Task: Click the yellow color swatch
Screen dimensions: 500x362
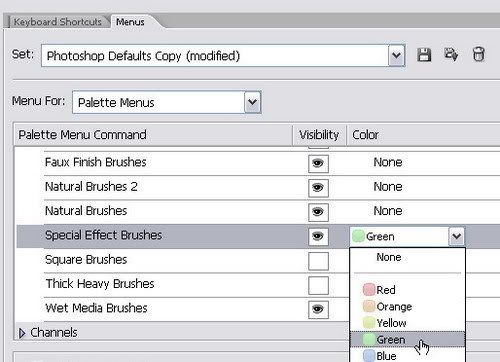Action: click(x=369, y=322)
